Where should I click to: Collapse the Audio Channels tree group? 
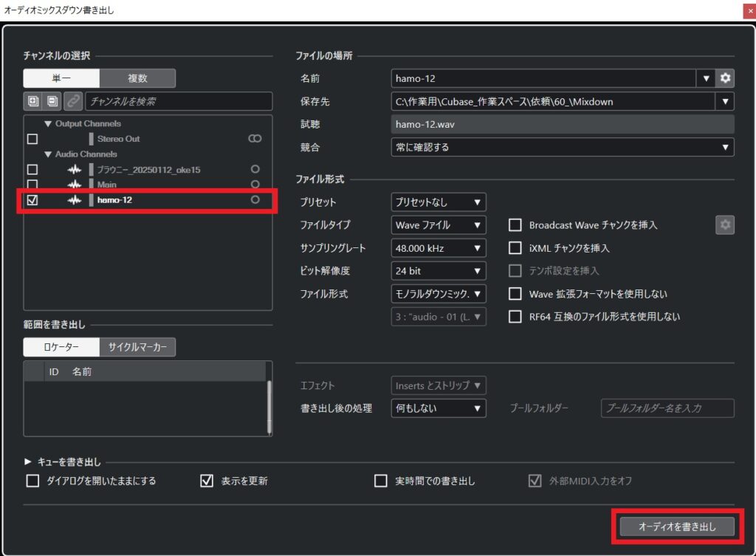tap(49, 154)
